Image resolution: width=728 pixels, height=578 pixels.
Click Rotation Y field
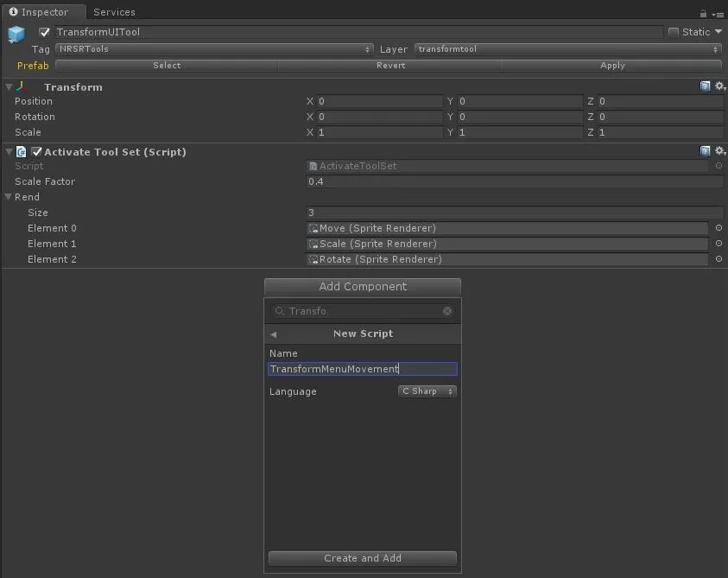tap(520, 117)
